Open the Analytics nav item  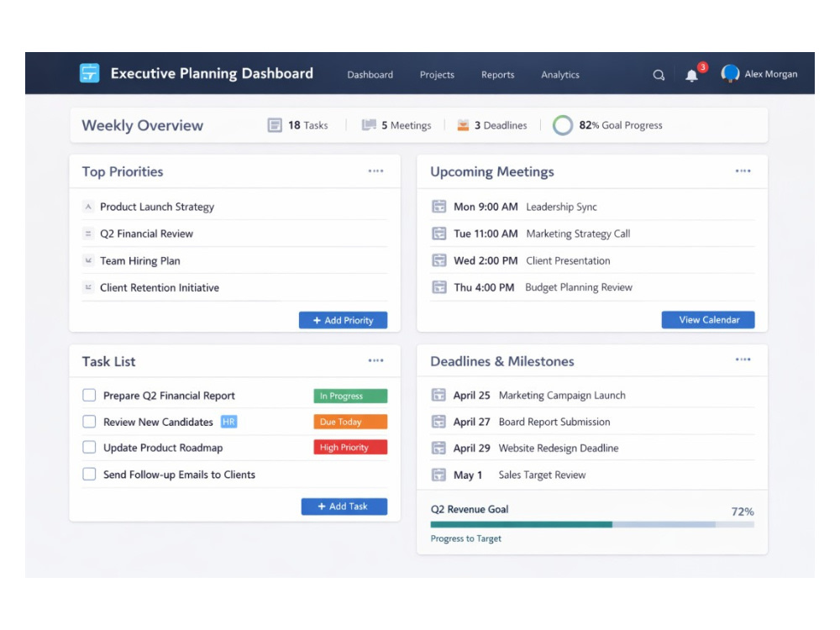(559, 75)
